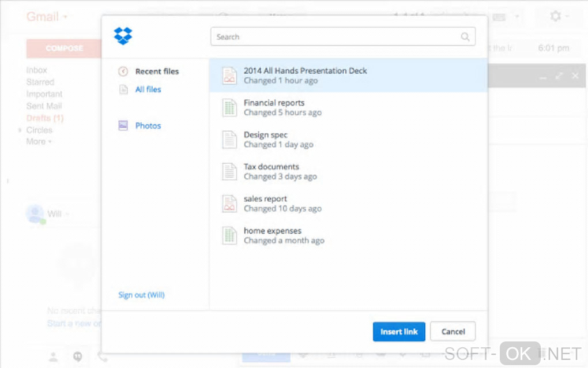
Task: Click the Cancel button
Action: coord(453,332)
